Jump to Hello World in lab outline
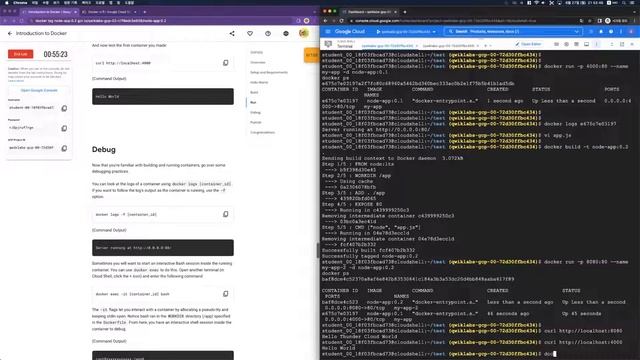This screenshot has height=360, width=640. [x=259, y=82]
